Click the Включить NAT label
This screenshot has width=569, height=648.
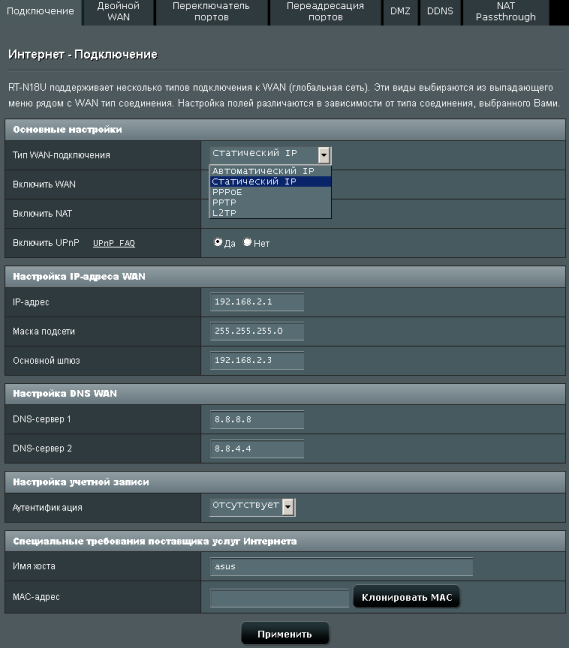click(x=42, y=214)
